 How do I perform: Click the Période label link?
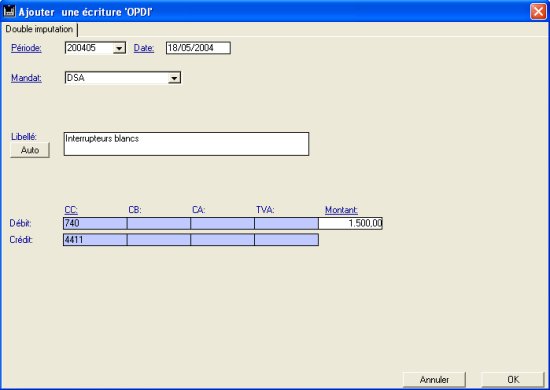26,48
